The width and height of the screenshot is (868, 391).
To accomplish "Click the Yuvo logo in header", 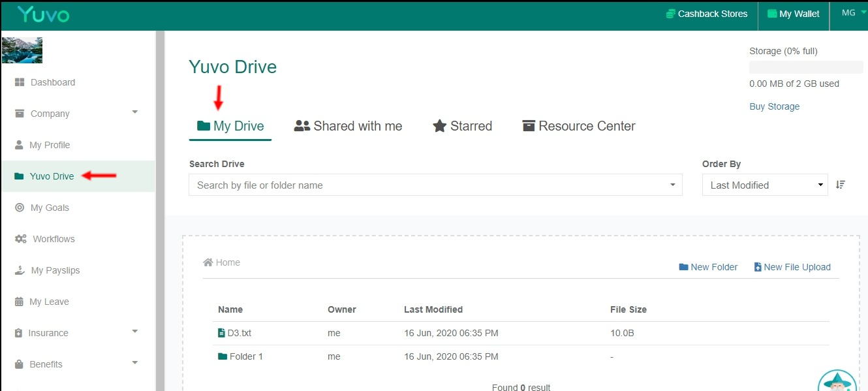I will tap(43, 14).
